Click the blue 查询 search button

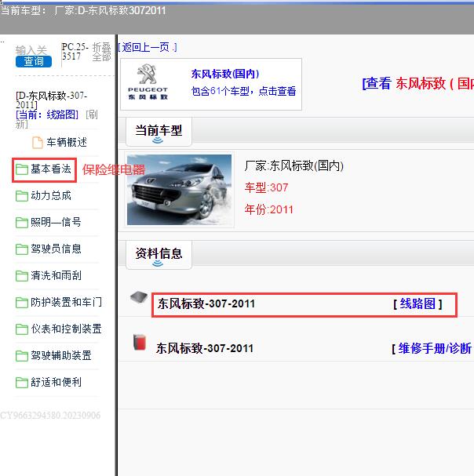click(x=34, y=61)
